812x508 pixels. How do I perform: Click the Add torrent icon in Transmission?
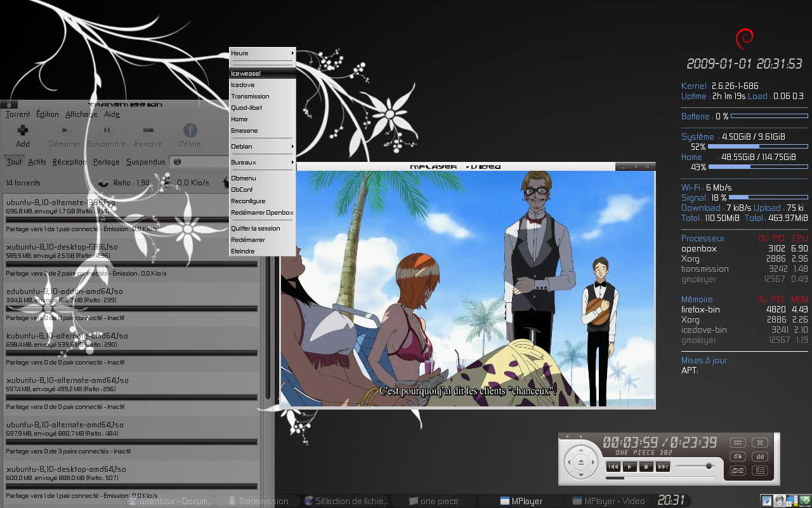23,130
